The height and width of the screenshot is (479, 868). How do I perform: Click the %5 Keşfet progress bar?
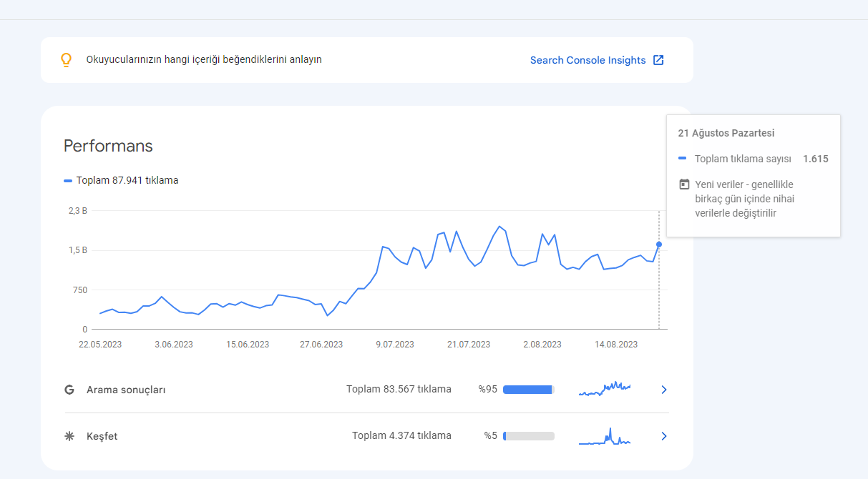(529, 436)
